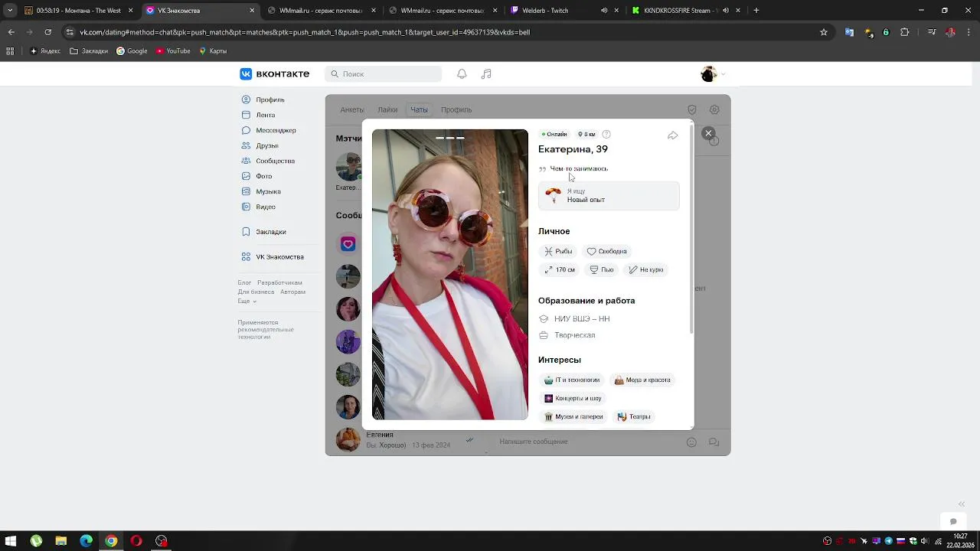Open the music note icon in VK header

coord(486,74)
